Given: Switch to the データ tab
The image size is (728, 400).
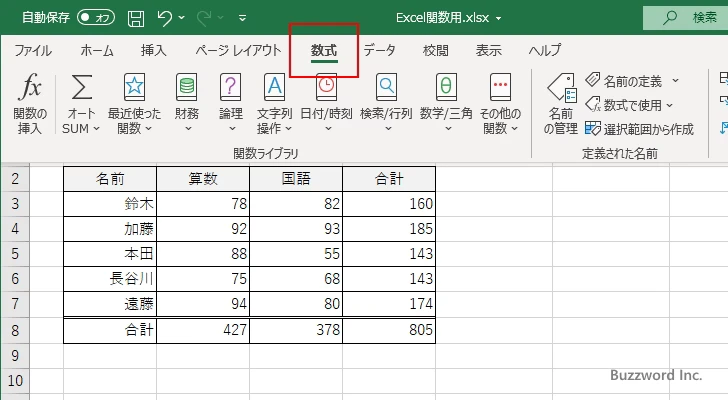Looking at the screenshot, I should [379, 50].
